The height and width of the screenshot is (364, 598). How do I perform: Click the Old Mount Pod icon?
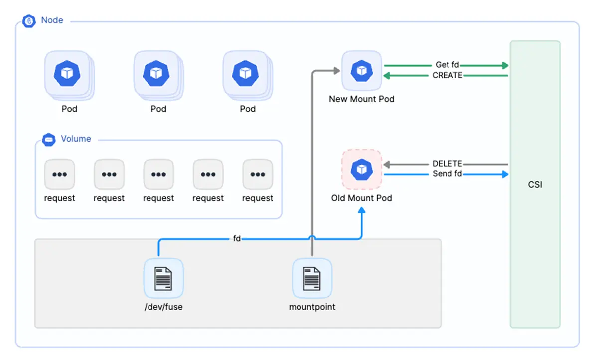361,170
